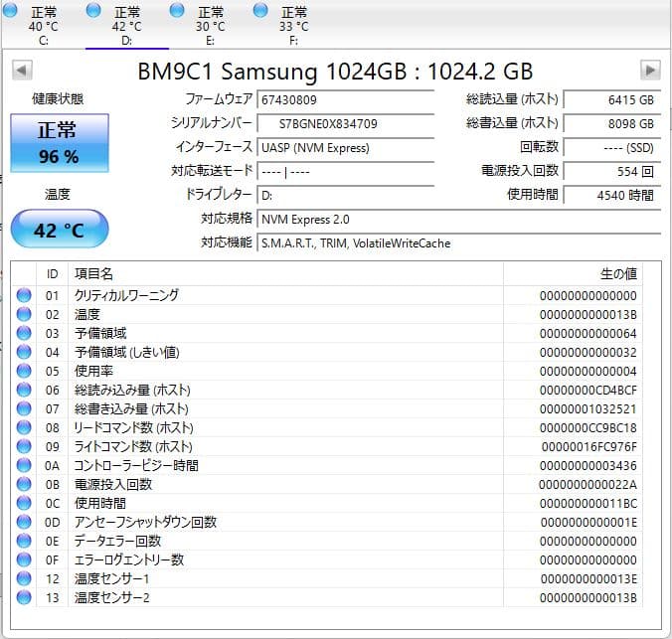Select raw value 00000000011BC

coord(588,503)
